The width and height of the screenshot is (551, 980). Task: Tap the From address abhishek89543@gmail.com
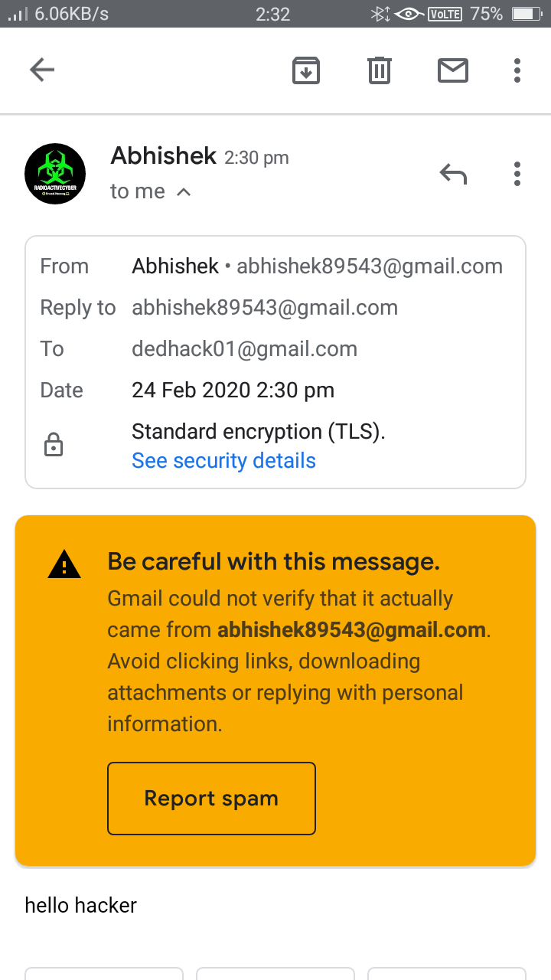point(370,266)
